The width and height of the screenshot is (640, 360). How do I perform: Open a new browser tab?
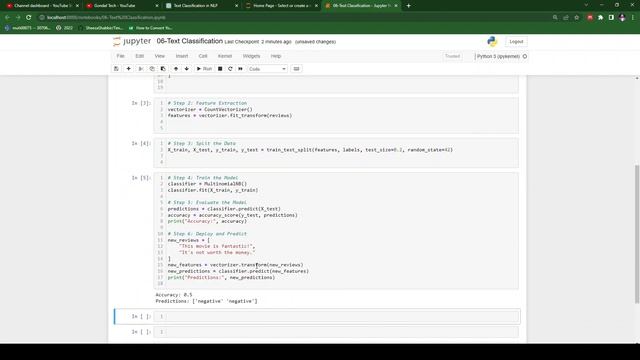pos(409,6)
